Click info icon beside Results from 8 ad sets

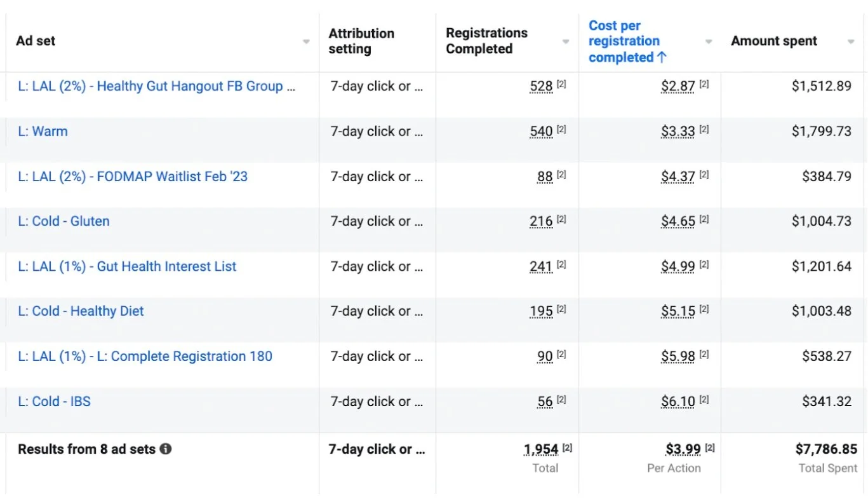click(x=166, y=449)
